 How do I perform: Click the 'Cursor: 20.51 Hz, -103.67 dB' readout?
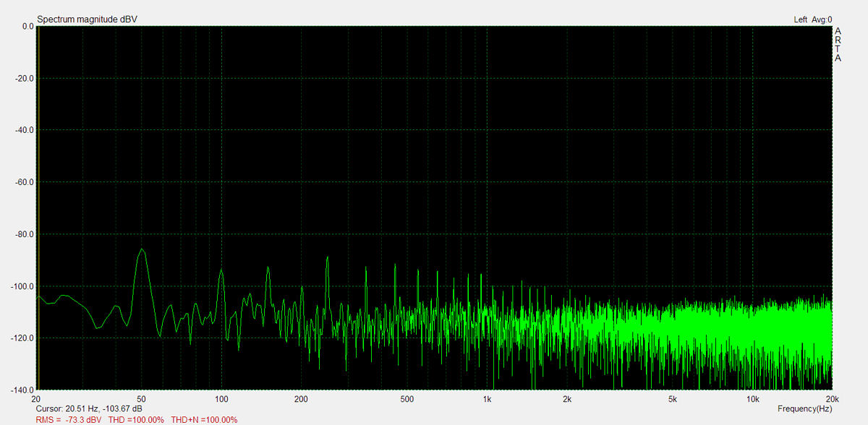(x=89, y=409)
